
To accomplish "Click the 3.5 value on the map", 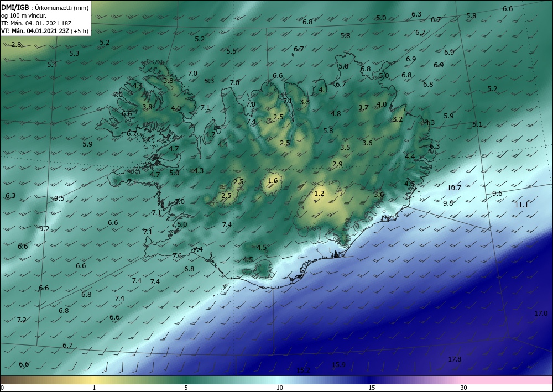I will (345, 148).
